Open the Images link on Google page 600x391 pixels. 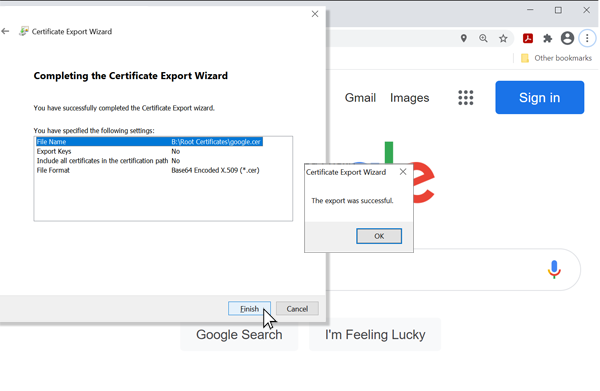(x=409, y=98)
